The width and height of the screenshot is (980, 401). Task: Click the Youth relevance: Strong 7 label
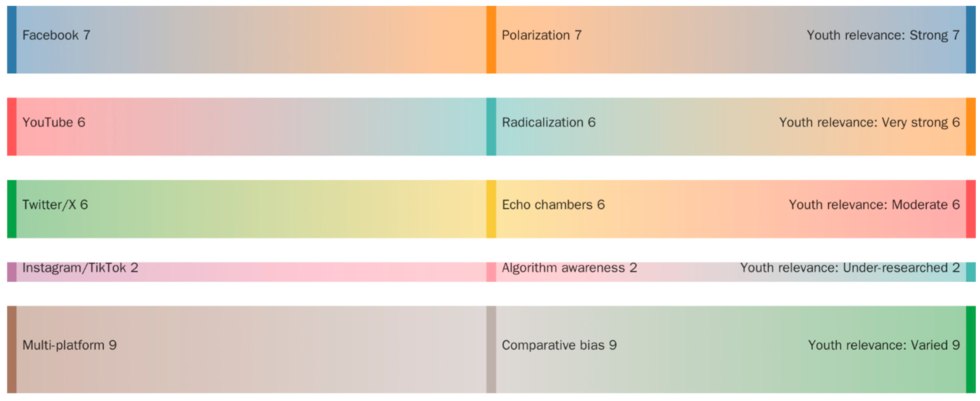click(883, 35)
